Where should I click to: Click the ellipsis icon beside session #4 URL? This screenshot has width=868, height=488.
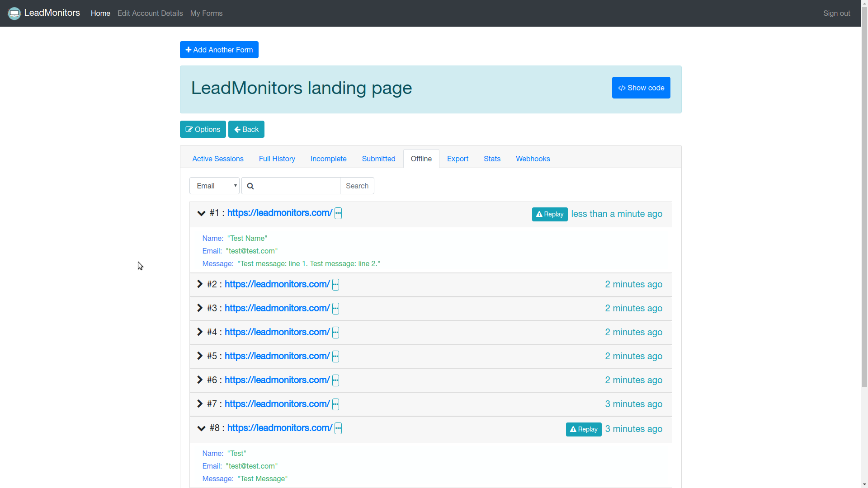pyautogui.click(x=335, y=333)
